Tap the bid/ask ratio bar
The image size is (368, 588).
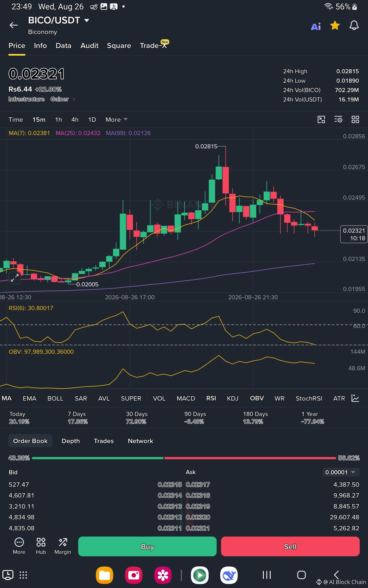[x=184, y=458]
